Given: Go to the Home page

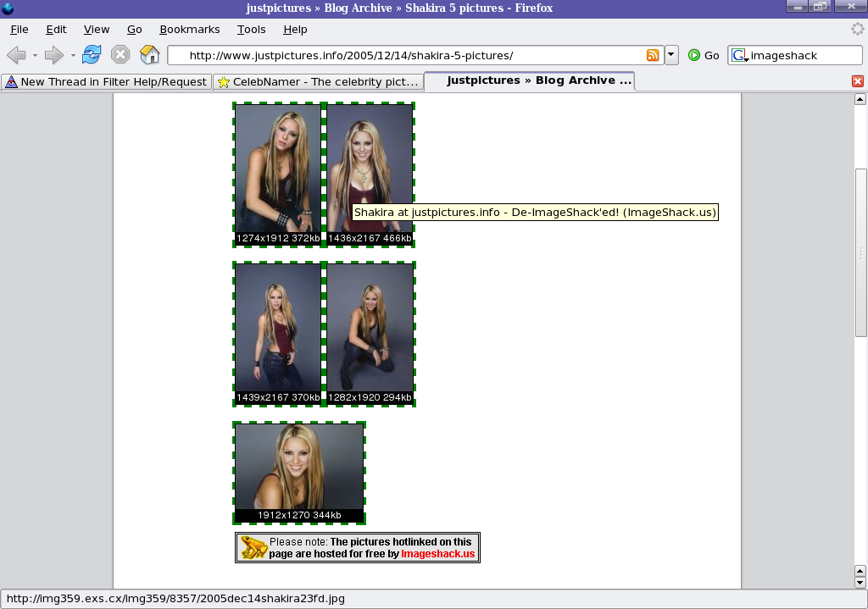Looking at the screenshot, I should [x=150, y=55].
